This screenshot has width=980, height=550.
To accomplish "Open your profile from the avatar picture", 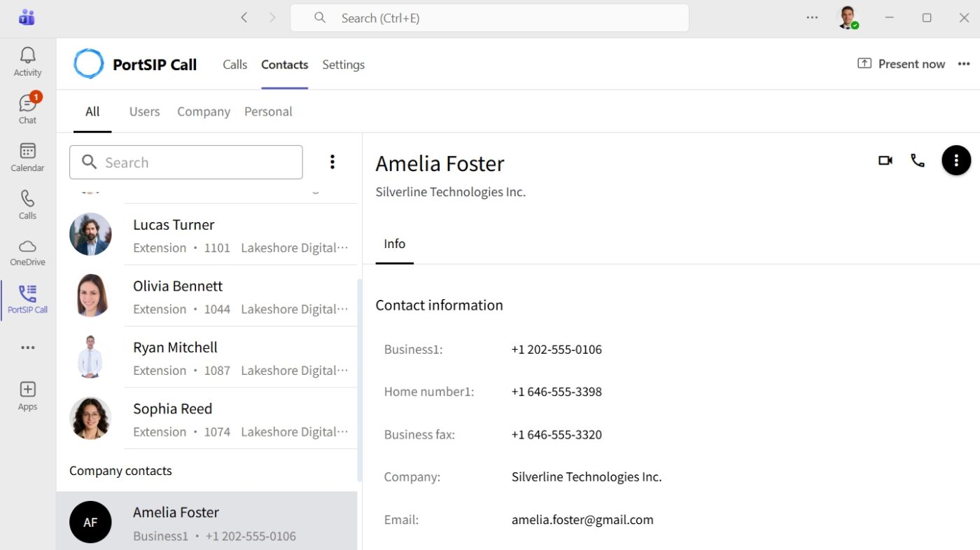I will coord(848,18).
